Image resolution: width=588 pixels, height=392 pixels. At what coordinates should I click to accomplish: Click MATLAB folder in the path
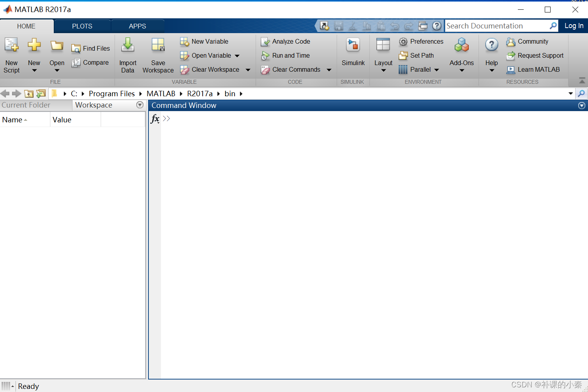click(x=161, y=94)
